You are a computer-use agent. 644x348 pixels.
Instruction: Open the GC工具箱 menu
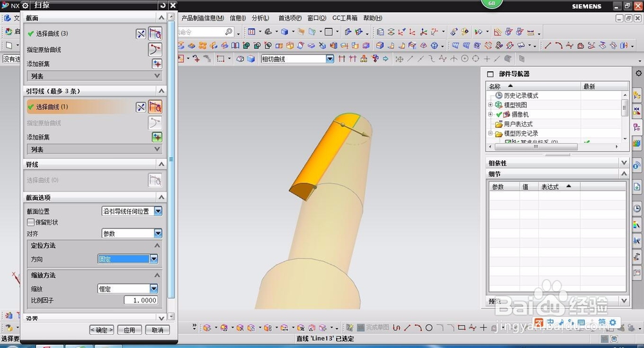(345, 18)
